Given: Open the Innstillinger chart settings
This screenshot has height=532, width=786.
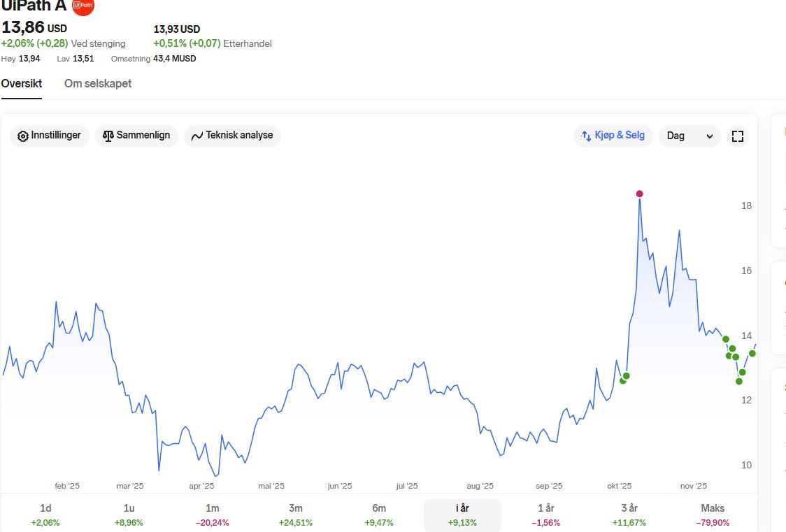Looking at the screenshot, I should tap(49, 136).
